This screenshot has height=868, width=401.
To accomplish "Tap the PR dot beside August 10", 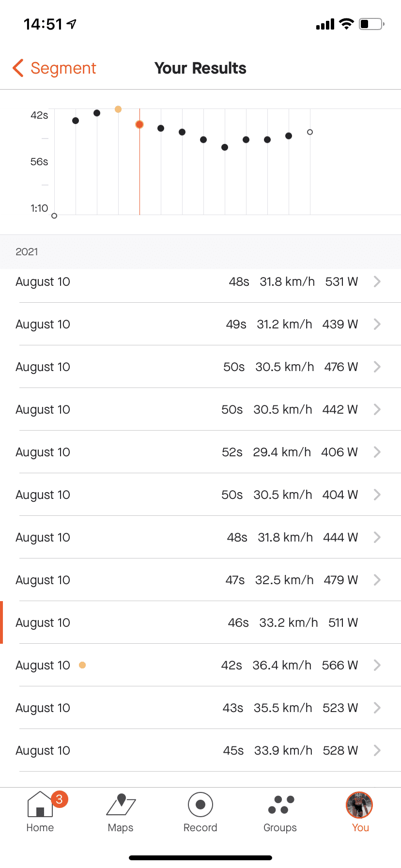I will pyautogui.click(x=82, y=665).
